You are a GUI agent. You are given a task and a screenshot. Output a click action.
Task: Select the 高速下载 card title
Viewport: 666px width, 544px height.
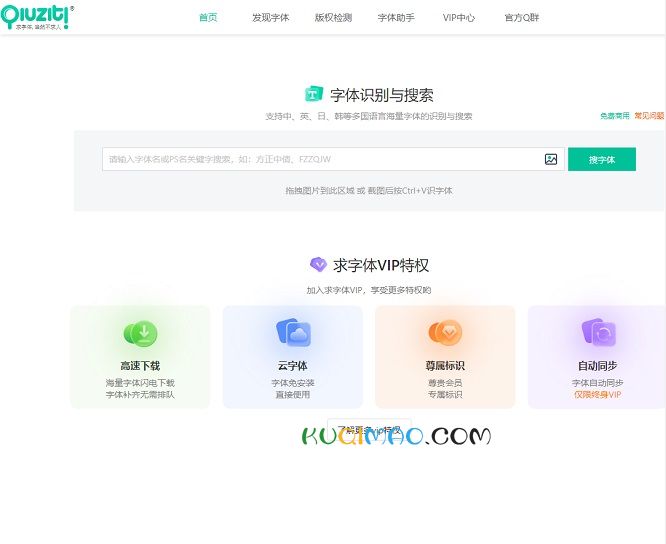pyautogui.click(x=140, y=366)
